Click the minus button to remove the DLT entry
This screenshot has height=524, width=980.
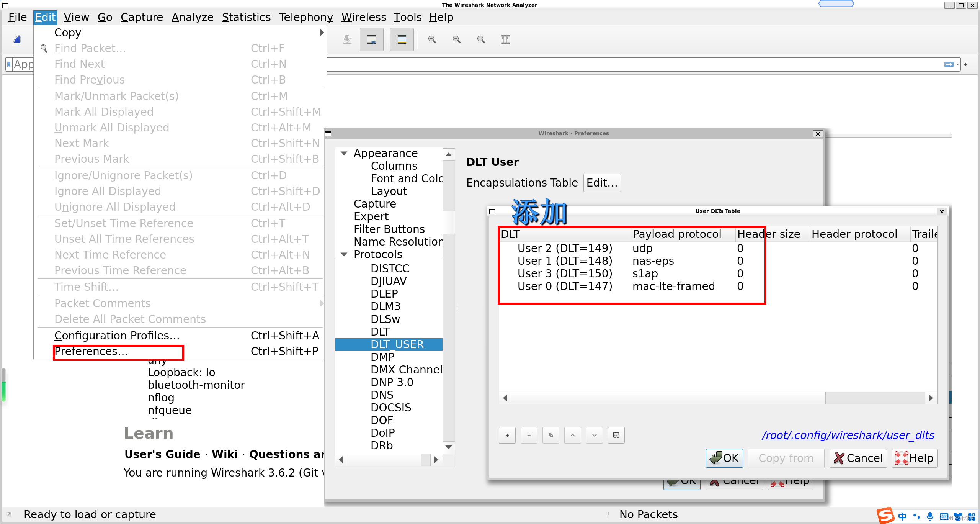[529, 435]
